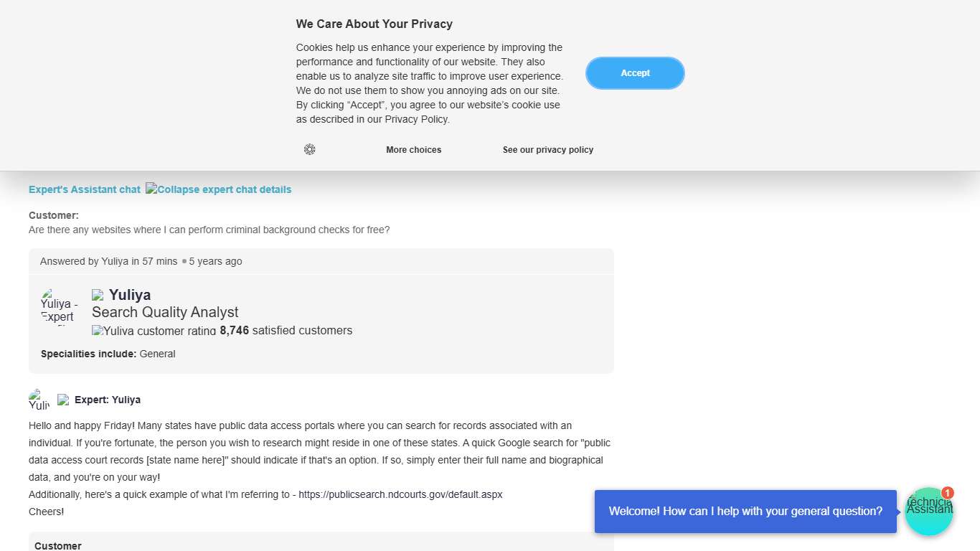This screenshot has height=551, width=980.
Task: Click icon before "Expert: Yuliya" label
Action: pos(63,400)
